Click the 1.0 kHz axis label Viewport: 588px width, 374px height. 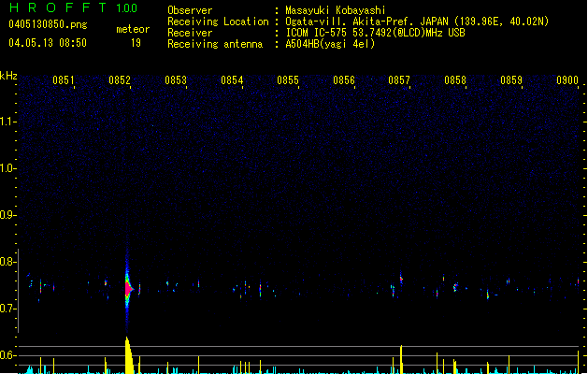[x=7, y=168]
